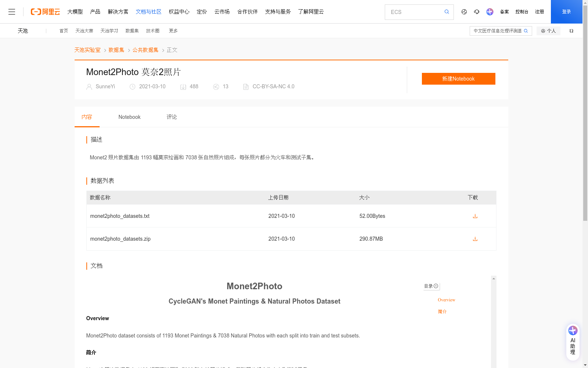The width and height of the screenshot is (588, 368).
Task: Click the 290.87MB size cell
Action: [x=371, y=239]
